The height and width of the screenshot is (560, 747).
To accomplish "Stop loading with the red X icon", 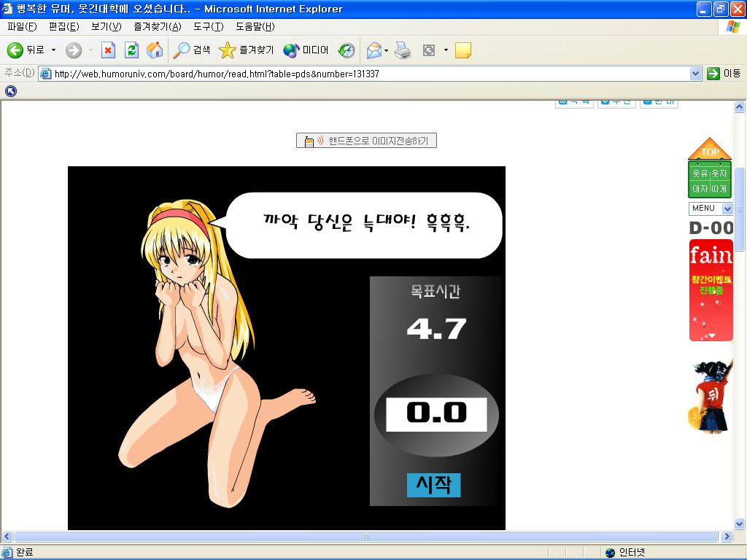I will click(109, 50).
